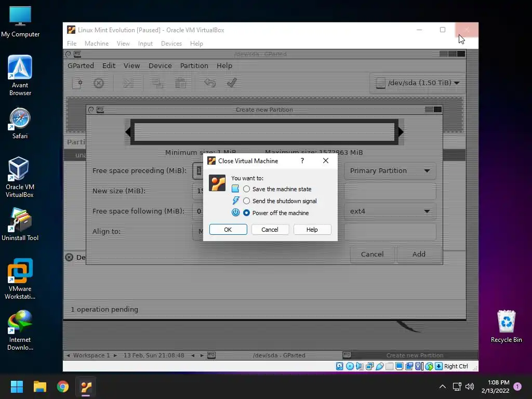Click the right partition resize arrow handle
532x399 pixels.
click(401, 131)
